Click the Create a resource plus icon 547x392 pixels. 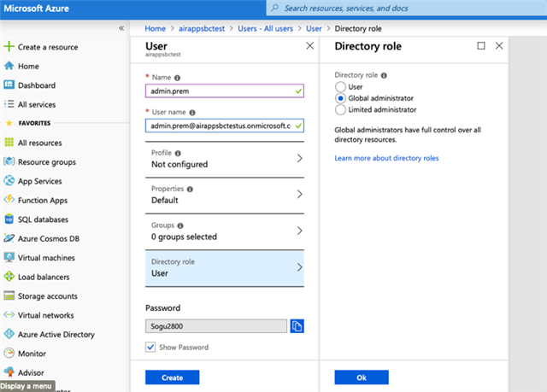click(9, 46)
